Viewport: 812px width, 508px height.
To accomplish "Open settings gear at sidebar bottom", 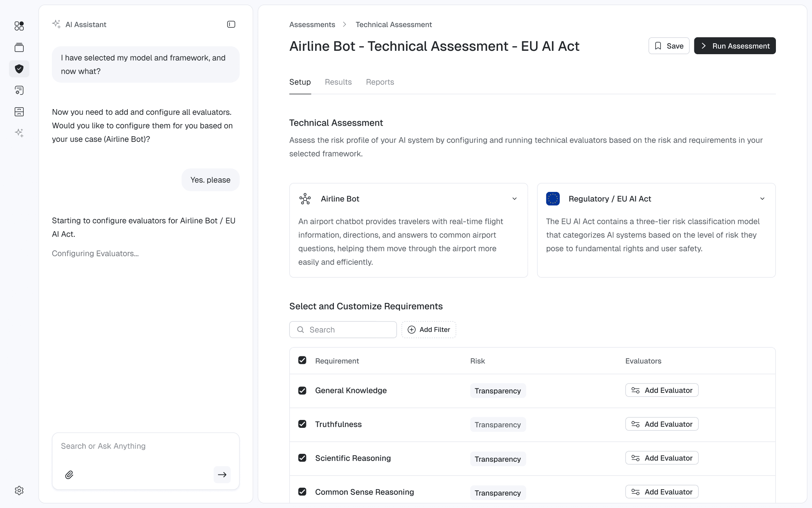I will [x=19, y=490].
